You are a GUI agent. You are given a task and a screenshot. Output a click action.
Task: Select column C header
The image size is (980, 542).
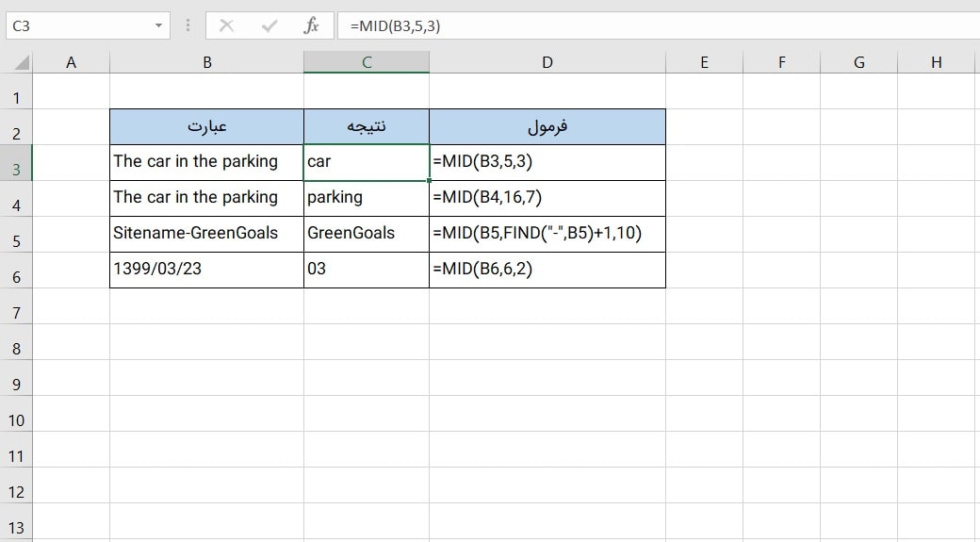pos(366,62)
